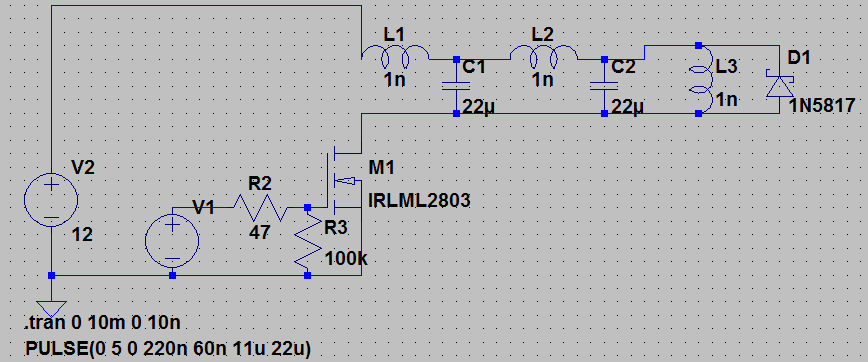
Task: Click the L3 value 1n
Action: tap(726, 100)
